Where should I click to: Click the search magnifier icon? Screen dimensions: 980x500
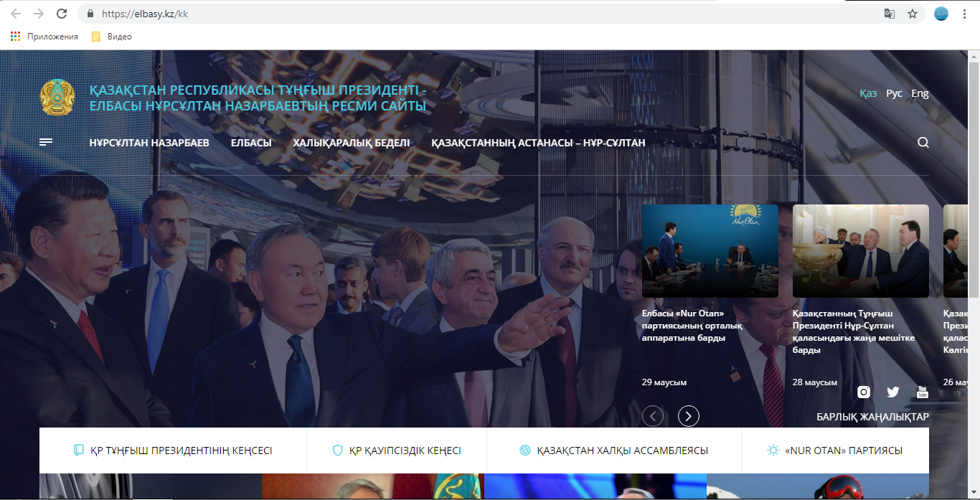tap(923, 142)
